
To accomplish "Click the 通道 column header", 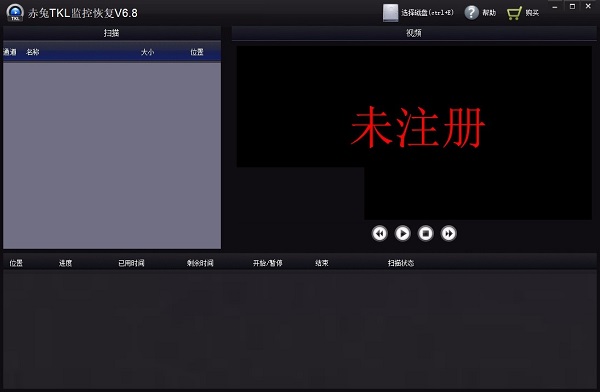I will point(10,52).
